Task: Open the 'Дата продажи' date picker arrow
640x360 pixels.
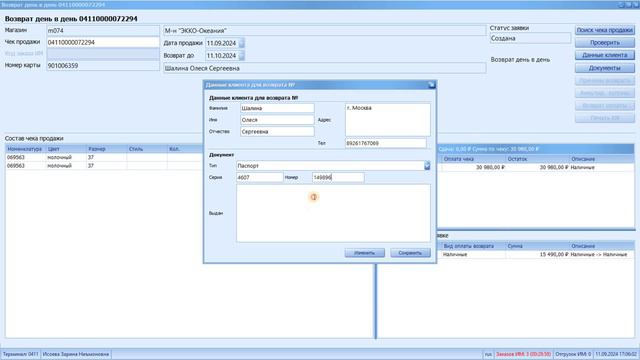Action: point(241,43)
